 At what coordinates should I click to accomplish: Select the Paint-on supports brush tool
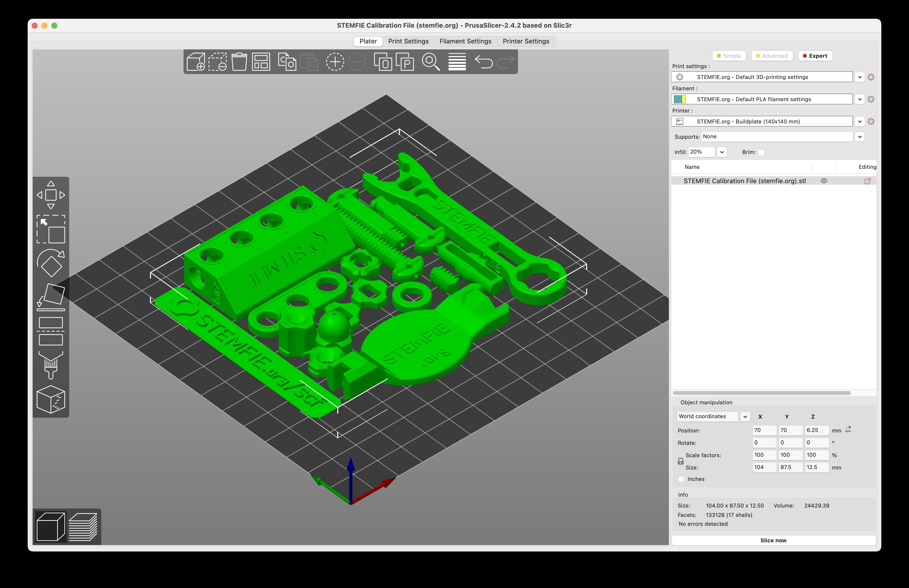point(51,365)
